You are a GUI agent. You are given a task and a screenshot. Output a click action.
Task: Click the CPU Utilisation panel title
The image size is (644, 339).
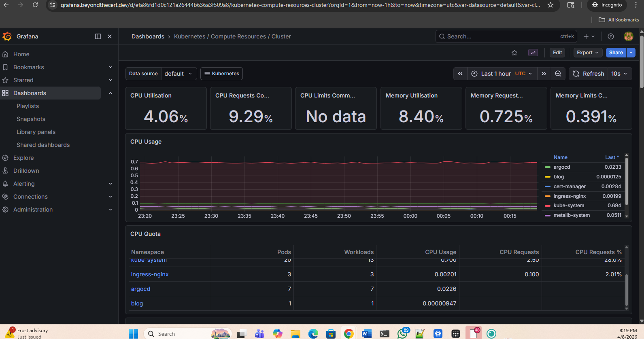[151, 95]
